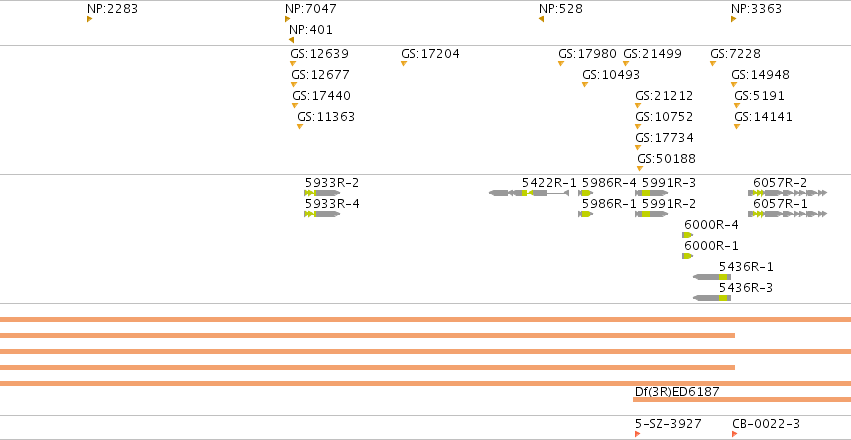Select the 5436R-3 gene model
This screenshot has height=440, width=851.
point(712,298)
